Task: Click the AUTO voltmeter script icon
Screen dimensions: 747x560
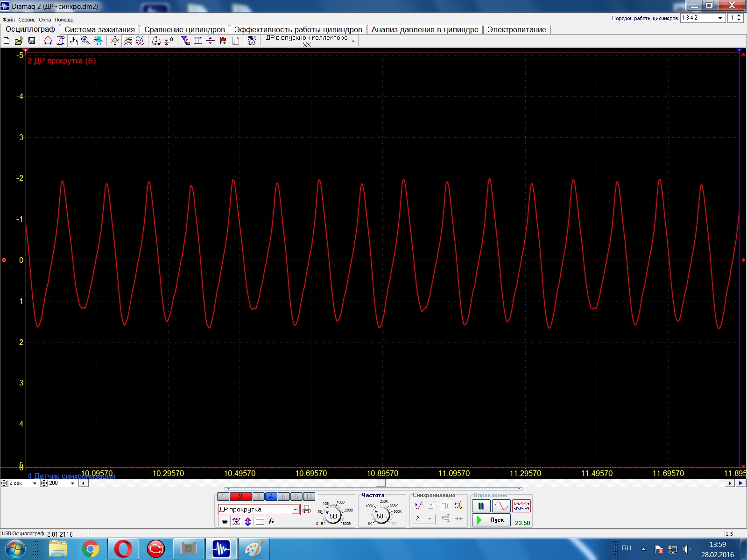Action: 252,41
